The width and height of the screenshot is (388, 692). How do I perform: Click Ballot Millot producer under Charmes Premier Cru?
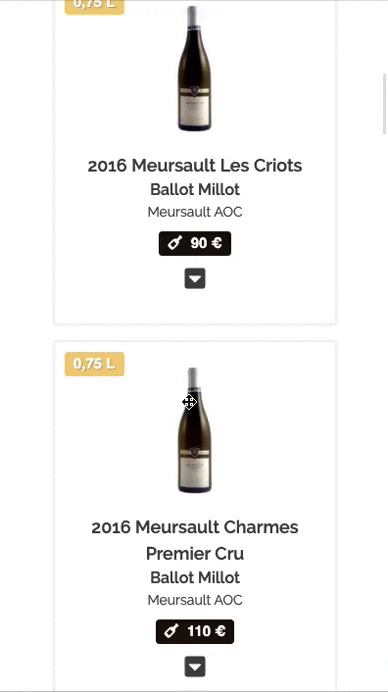pyautogui.click(x=195, y=577)
